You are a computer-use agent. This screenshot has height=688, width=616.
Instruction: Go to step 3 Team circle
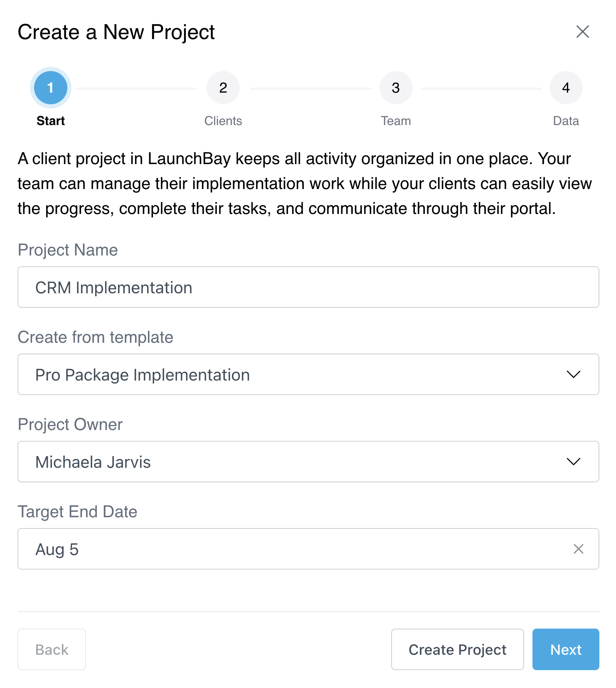(396, 88)
